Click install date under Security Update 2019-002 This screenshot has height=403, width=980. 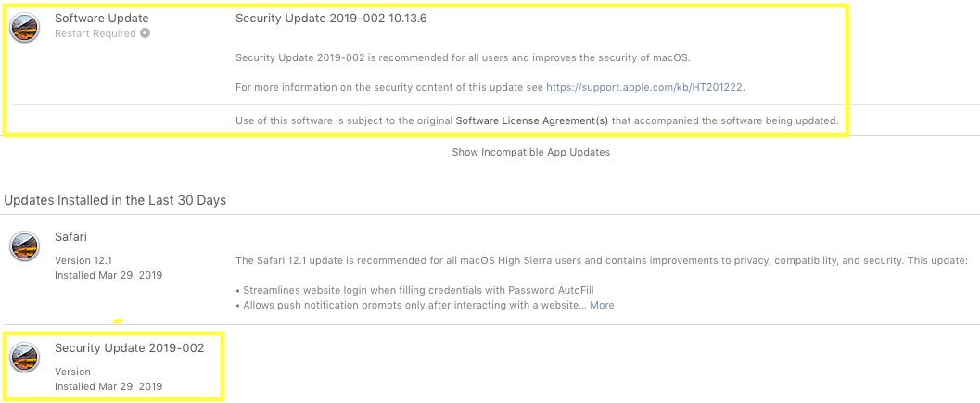(108, 386)
